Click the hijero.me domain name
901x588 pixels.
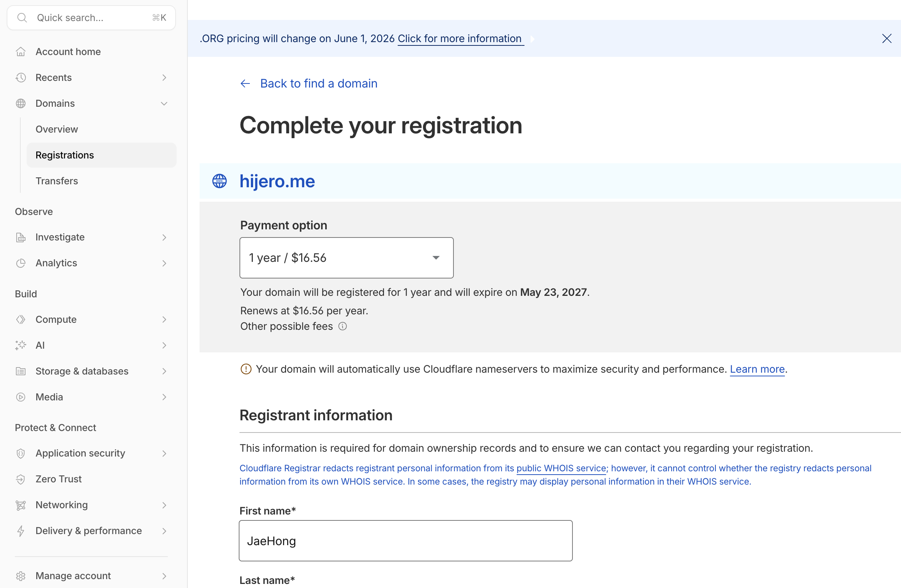[x=277, y=181]
